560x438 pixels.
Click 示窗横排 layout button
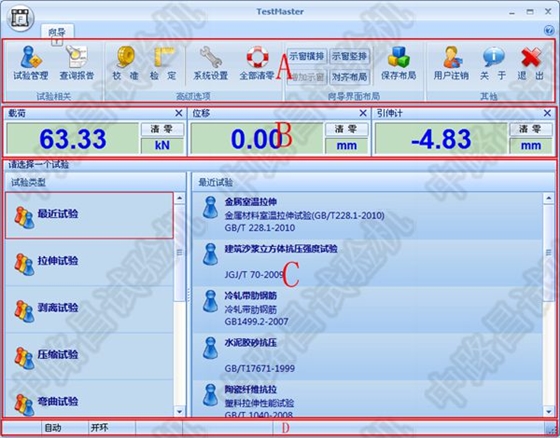click(307, 56)
